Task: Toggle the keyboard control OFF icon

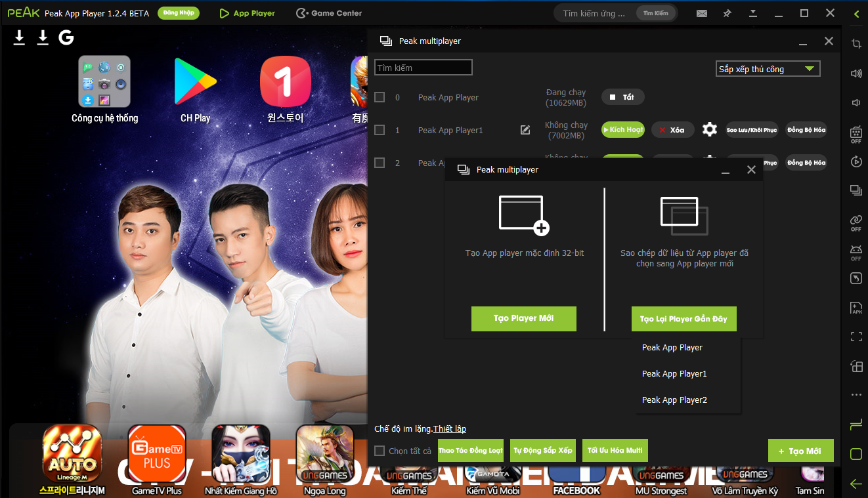Action: pyautogui.click(x=856, y=134)
